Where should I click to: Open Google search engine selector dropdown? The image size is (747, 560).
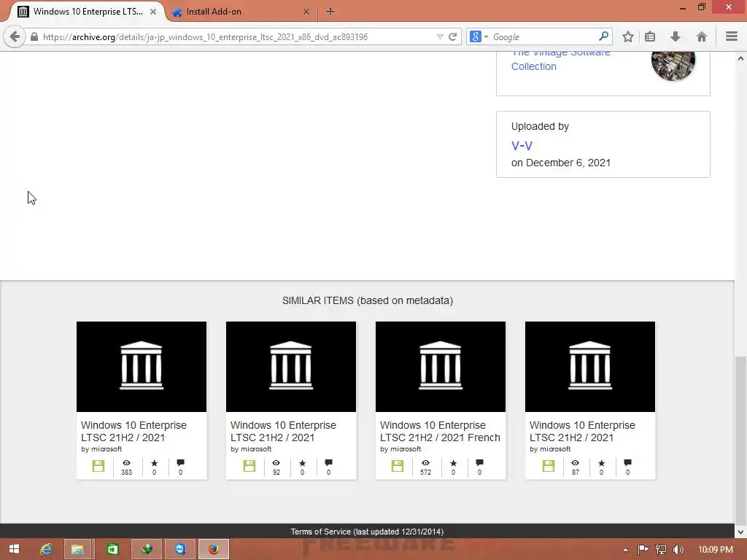point(479,36)
